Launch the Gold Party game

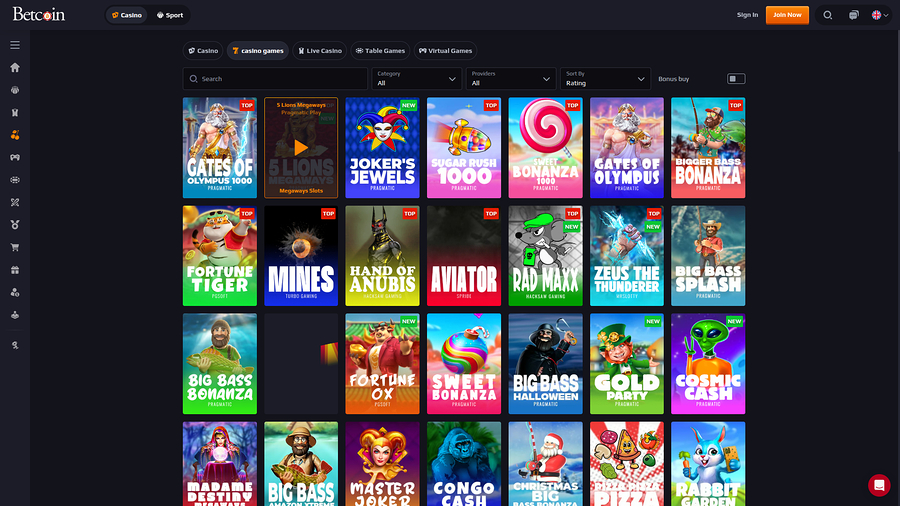click(x=627, y=364)
